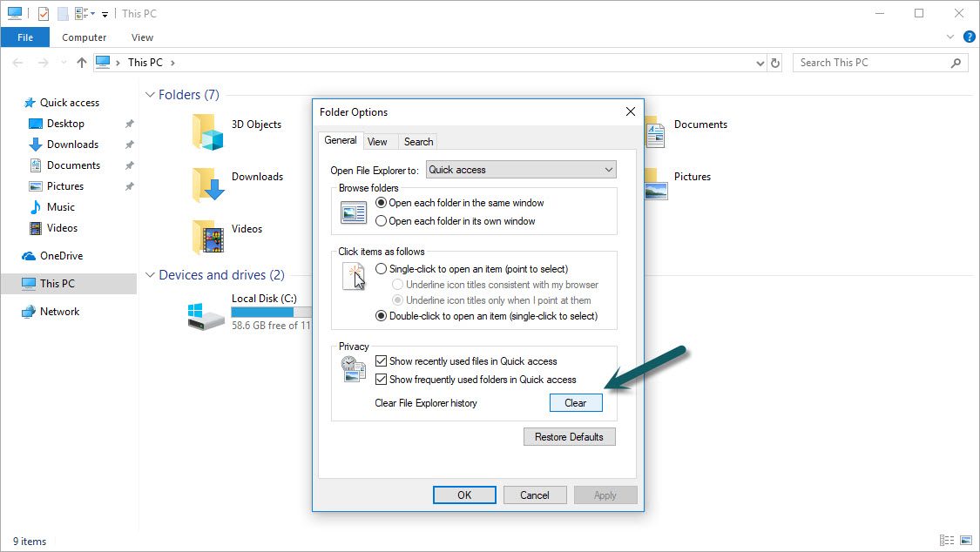Select Quick access in the navigation pane

click(70, 103)
